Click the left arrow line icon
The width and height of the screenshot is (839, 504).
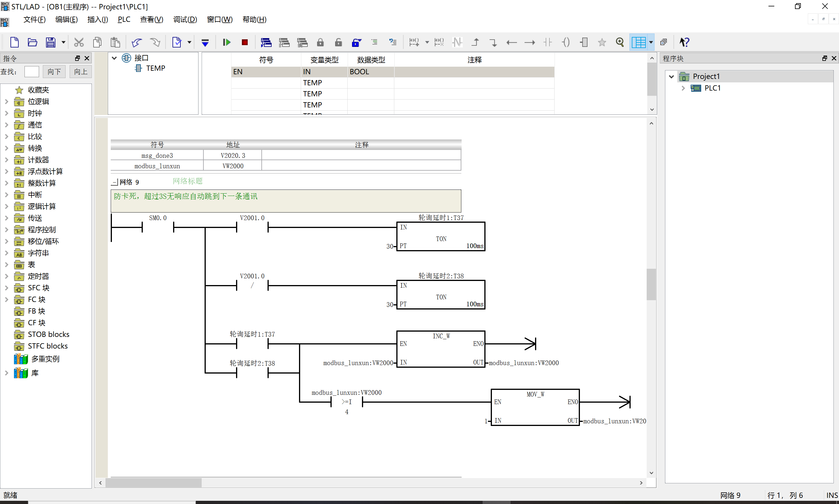(x=511, y=43)
